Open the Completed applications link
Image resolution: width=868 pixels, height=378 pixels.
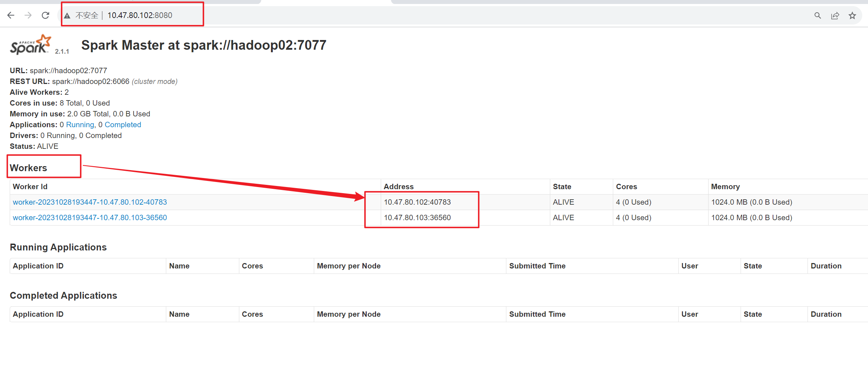click(x=123, y=125)
